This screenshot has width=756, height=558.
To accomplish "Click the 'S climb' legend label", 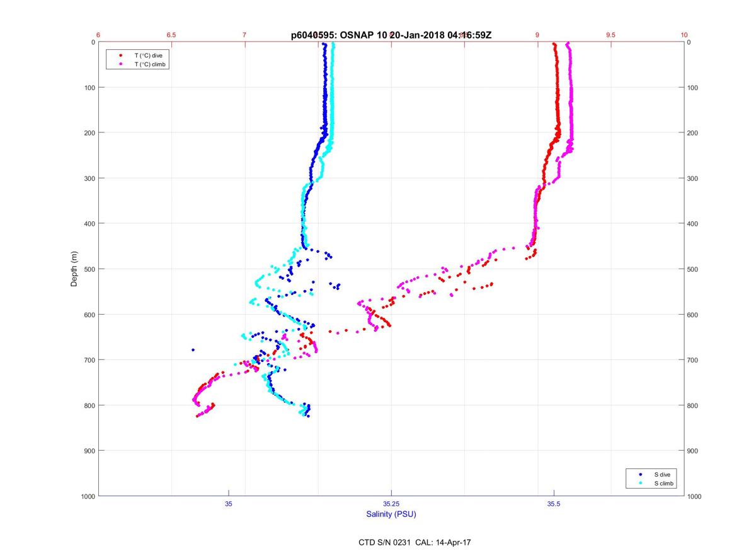I will (664, 484).
